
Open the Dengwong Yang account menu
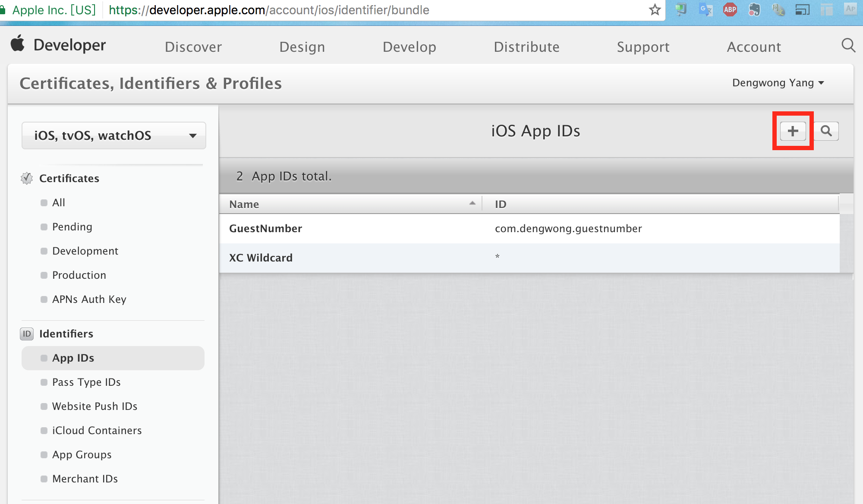778,83
